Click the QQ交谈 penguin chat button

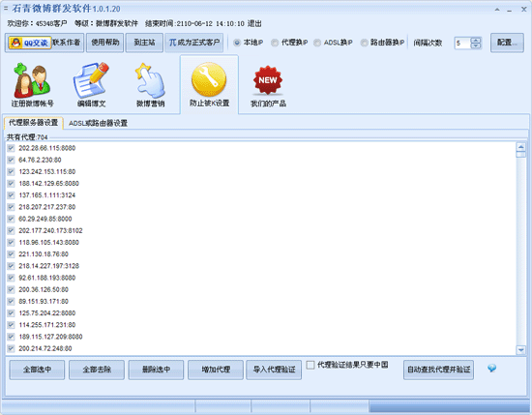tap(30, 43)
